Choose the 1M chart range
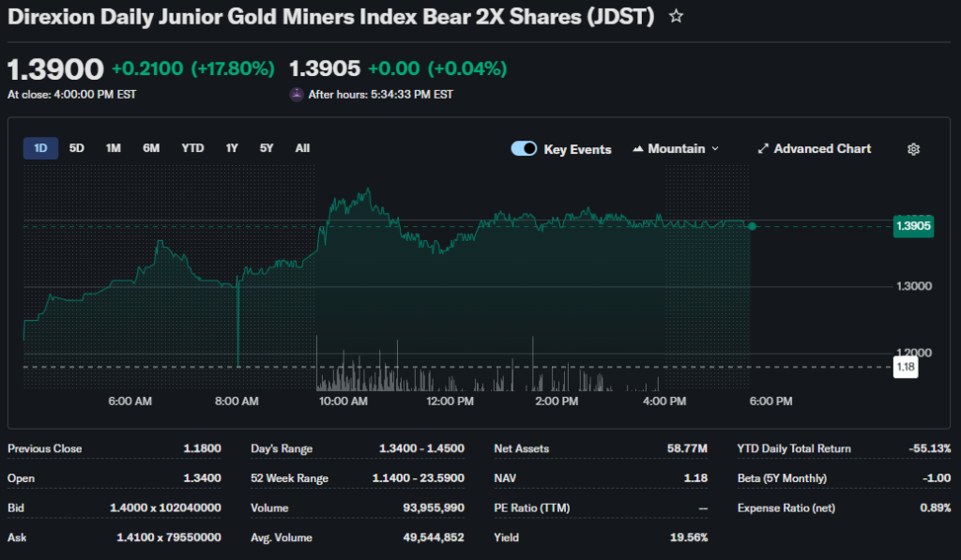 114,148
